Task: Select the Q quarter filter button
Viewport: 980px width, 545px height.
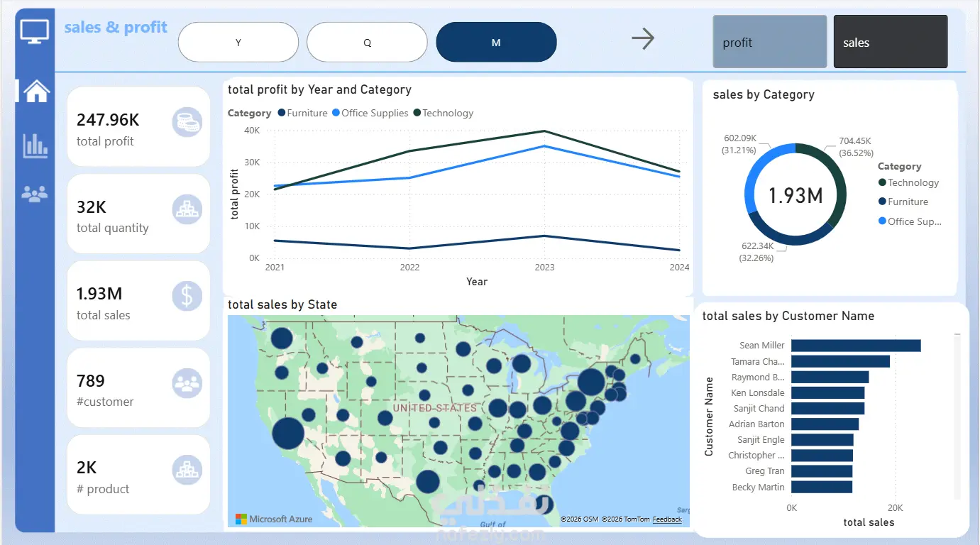Action: pos(368,43)
